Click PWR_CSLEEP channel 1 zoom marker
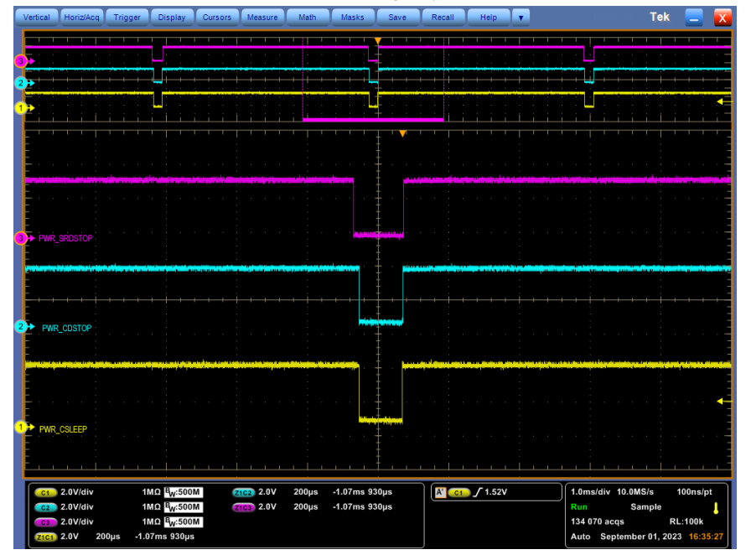Viewport: 751px width, 560px height. pos(21,428)
